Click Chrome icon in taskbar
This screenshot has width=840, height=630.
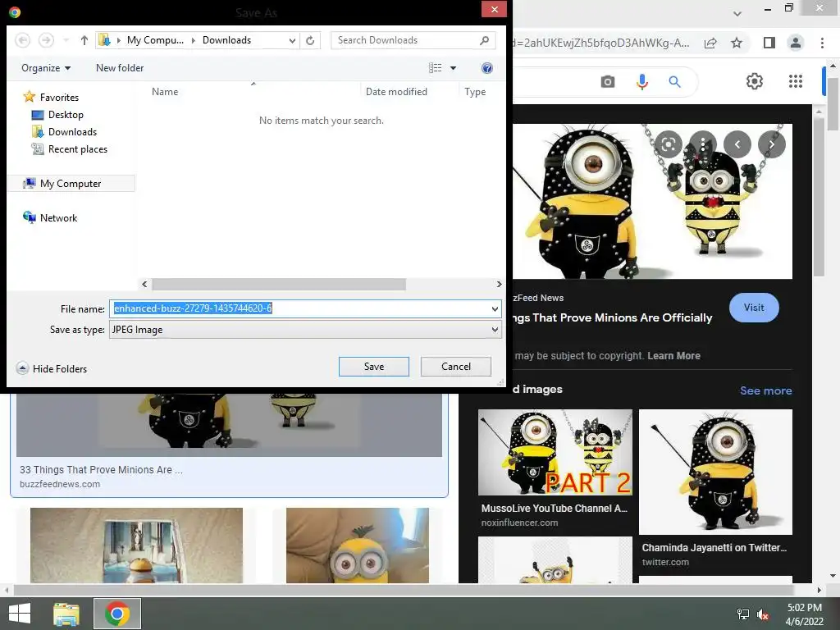tap(117, 614)
